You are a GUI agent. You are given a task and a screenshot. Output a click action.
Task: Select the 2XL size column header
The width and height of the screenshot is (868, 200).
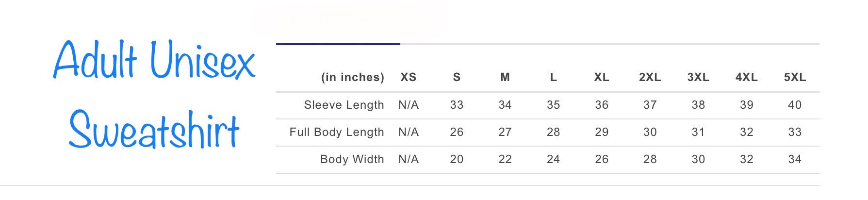(x=650, y=77)
